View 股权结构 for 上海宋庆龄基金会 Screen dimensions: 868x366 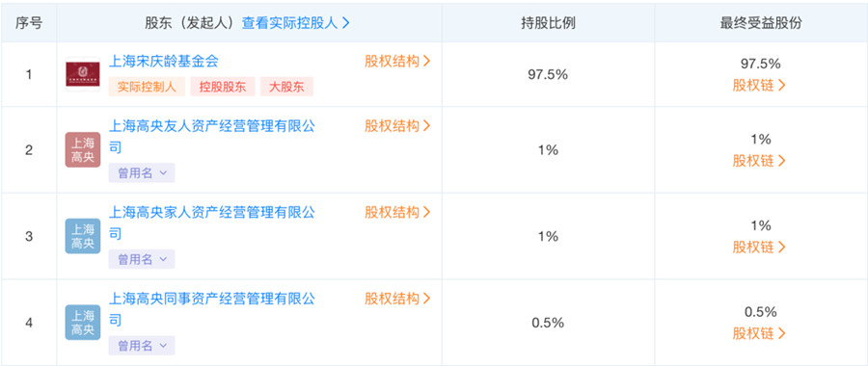(397, 62)
